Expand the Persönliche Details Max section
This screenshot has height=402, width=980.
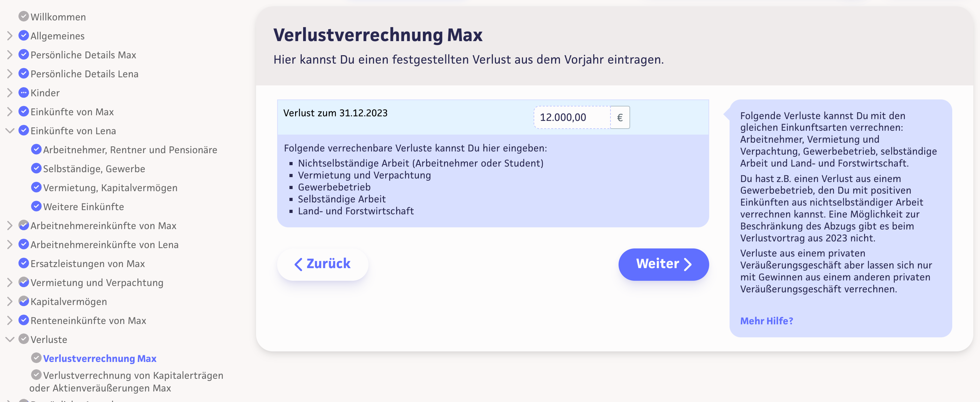click(x=10, y=55)
